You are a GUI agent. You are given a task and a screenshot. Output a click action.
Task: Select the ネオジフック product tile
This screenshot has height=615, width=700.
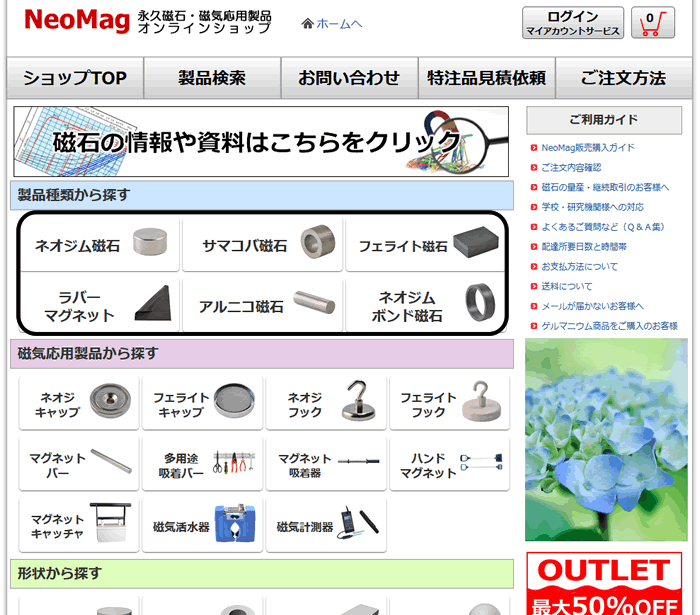[x=326, y=403]
